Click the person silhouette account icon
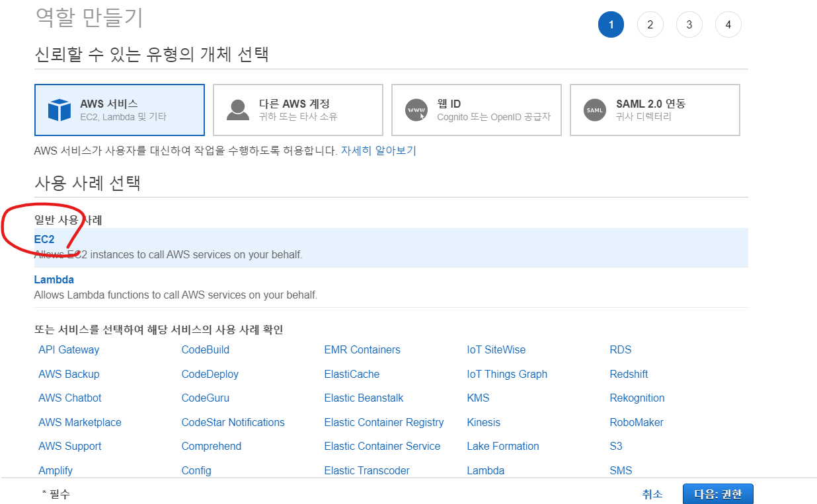 pyautogui.click(x=238, y=110)
